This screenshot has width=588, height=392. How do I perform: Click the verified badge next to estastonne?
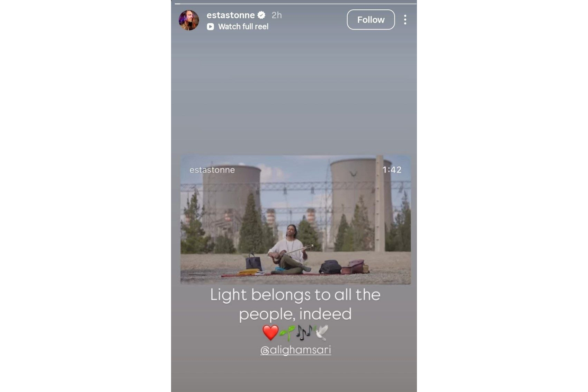261,15
